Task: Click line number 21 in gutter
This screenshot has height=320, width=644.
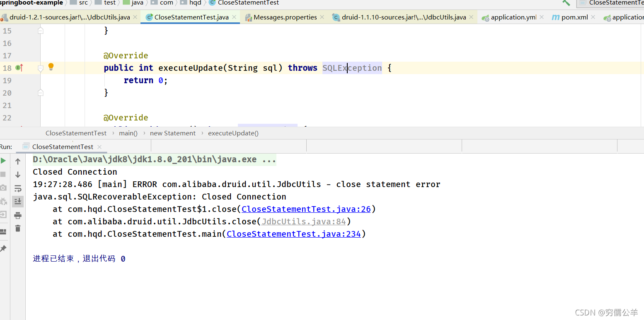Action: pyautogui.click(x=7, y=105)
